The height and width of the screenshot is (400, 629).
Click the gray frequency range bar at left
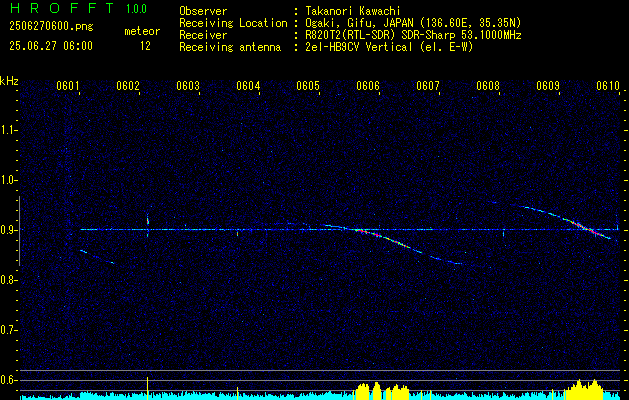pos(20,231)
